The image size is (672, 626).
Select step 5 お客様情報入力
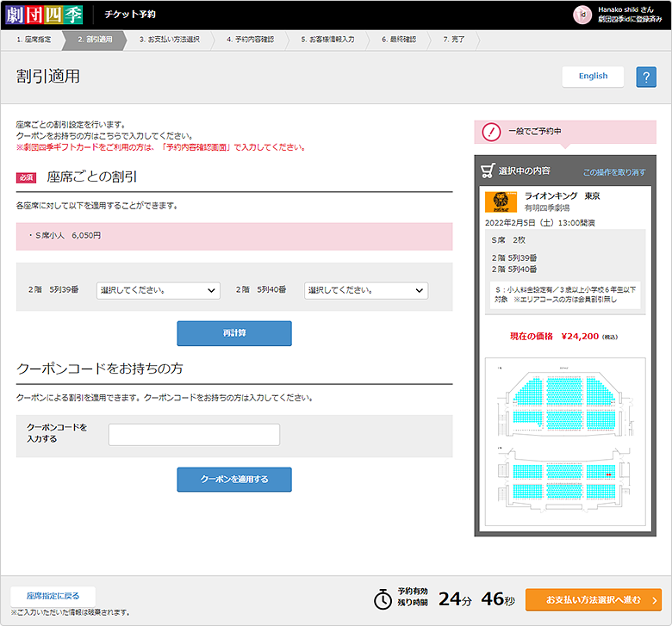(327, 40)
